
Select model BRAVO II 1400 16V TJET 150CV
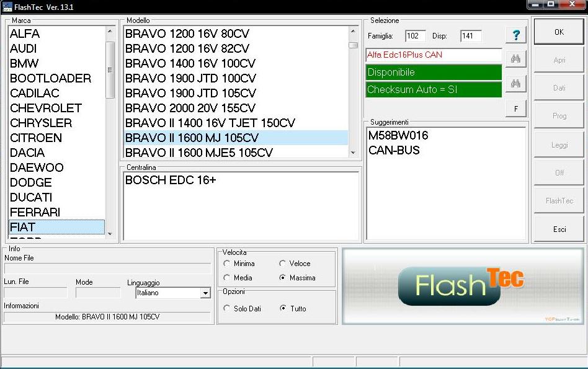point(236,123)
